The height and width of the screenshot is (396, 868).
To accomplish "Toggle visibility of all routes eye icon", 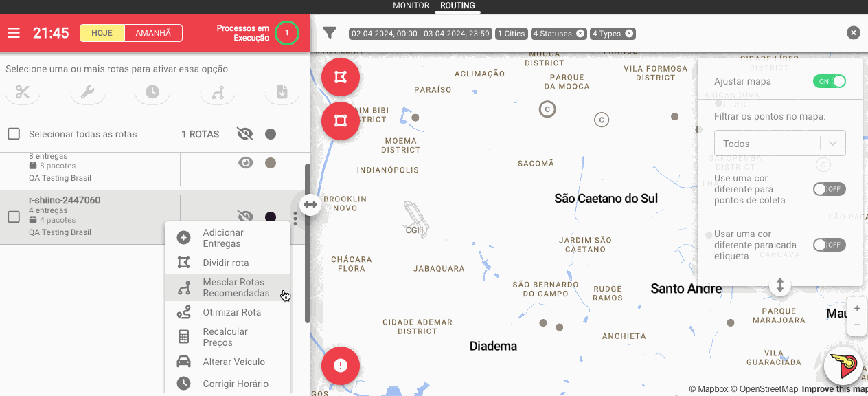I will pos(245,134).
